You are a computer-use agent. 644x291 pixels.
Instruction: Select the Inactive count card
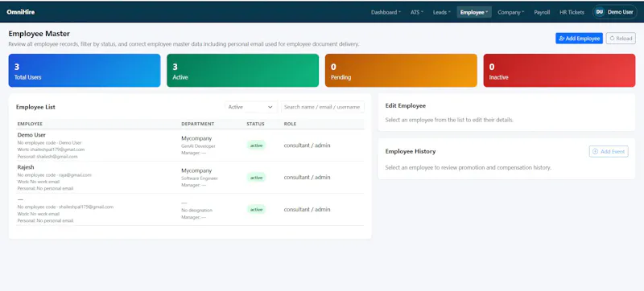coord(559,71)
